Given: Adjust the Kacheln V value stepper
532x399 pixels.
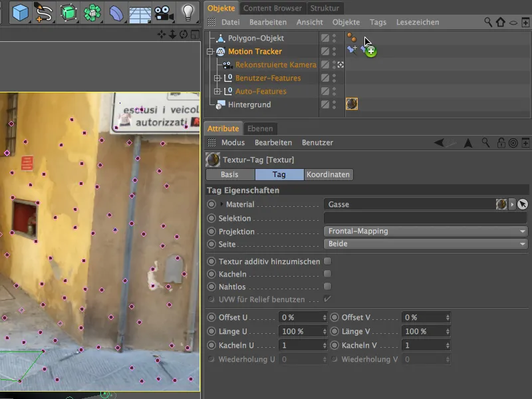Looking at the screenshot, I should 448,345.
